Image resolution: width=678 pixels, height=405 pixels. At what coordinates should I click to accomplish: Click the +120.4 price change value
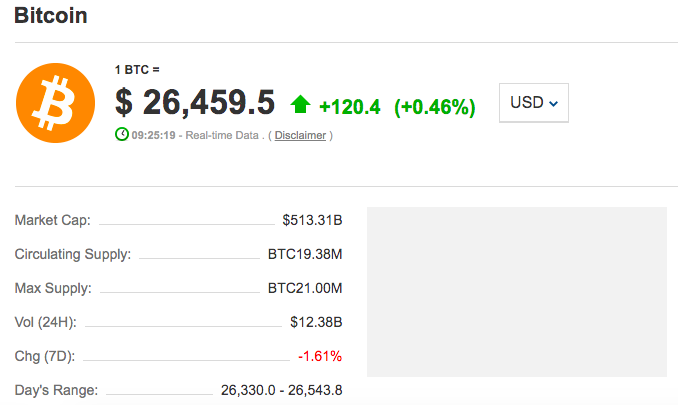point(350,105)
